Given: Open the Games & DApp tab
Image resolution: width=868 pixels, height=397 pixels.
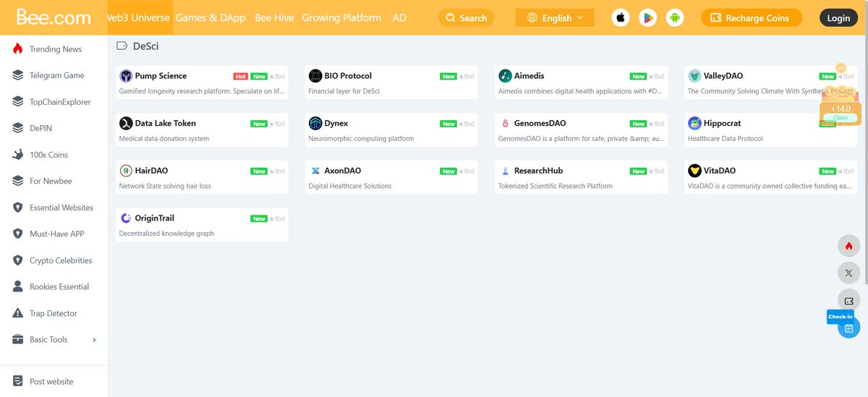Looking at the screenshot, I should tap(210, 17).
